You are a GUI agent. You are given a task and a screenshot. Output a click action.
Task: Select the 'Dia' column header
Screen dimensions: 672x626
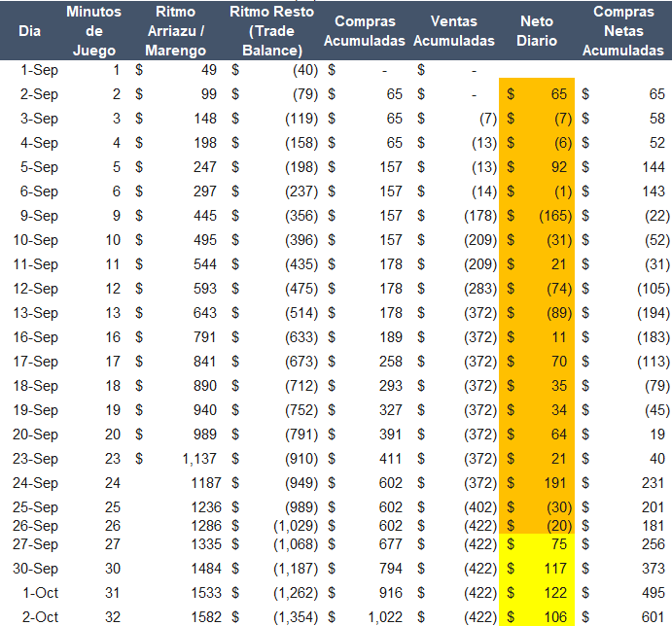coord(29,31)
